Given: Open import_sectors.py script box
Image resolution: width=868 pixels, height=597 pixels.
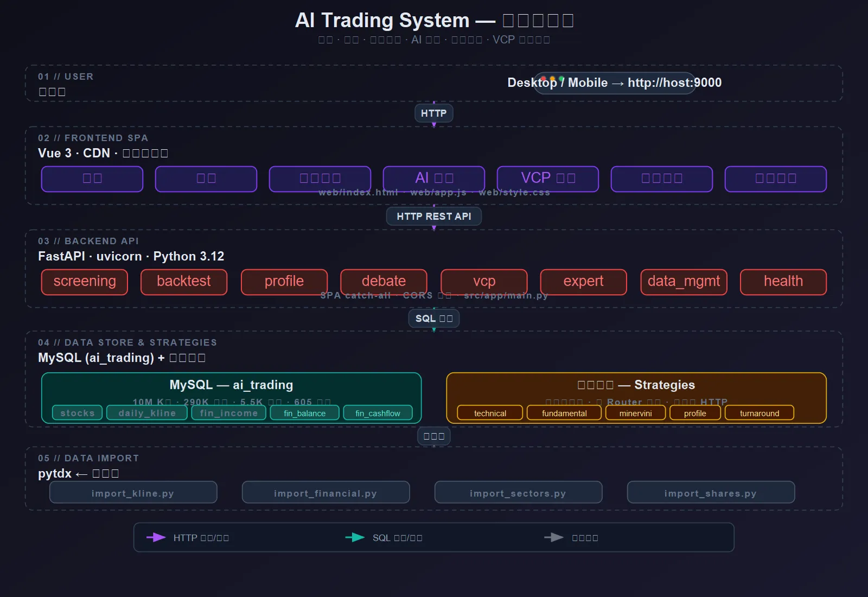Looking at the screenshot, I should coord(518,493).
